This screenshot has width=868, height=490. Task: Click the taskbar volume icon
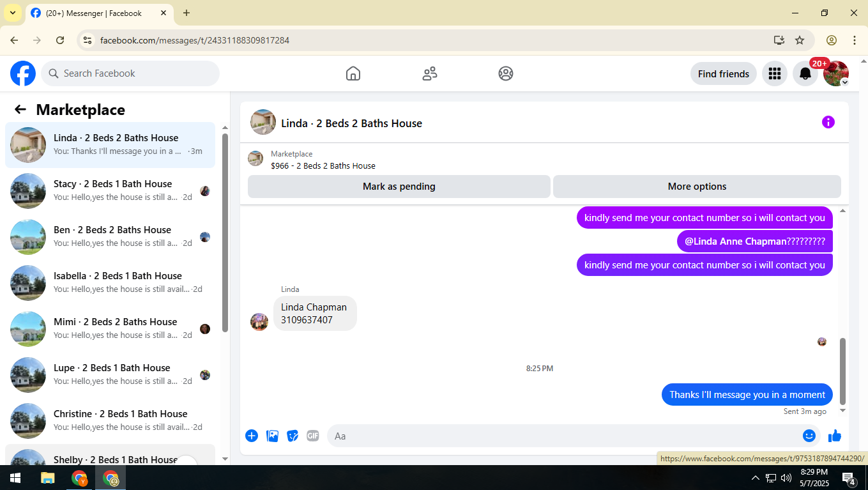[786, 478]
